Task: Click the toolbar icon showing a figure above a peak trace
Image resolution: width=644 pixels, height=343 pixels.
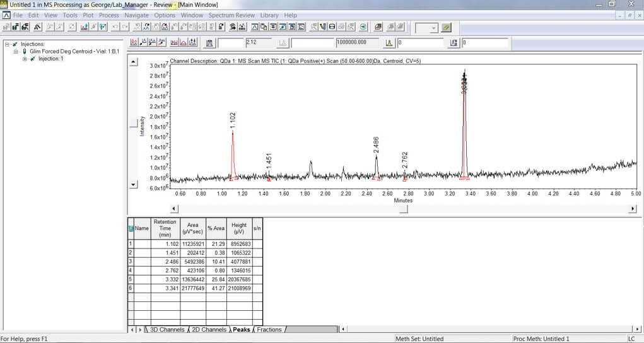Action: point(146,27)
